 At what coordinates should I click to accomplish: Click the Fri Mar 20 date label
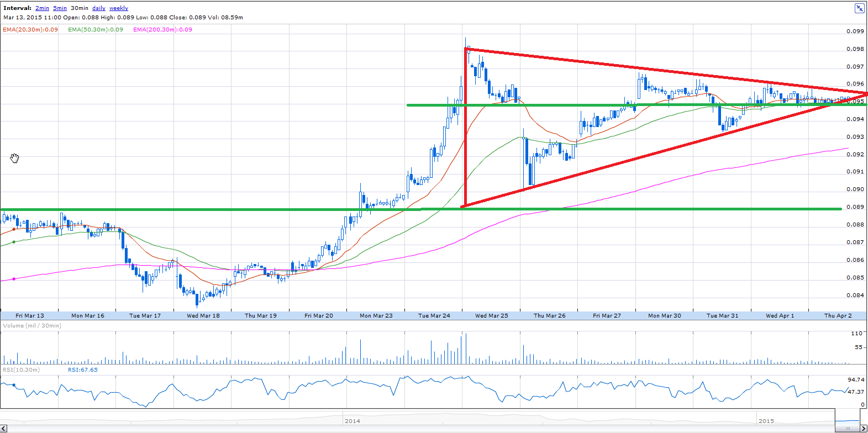(319, 316)
